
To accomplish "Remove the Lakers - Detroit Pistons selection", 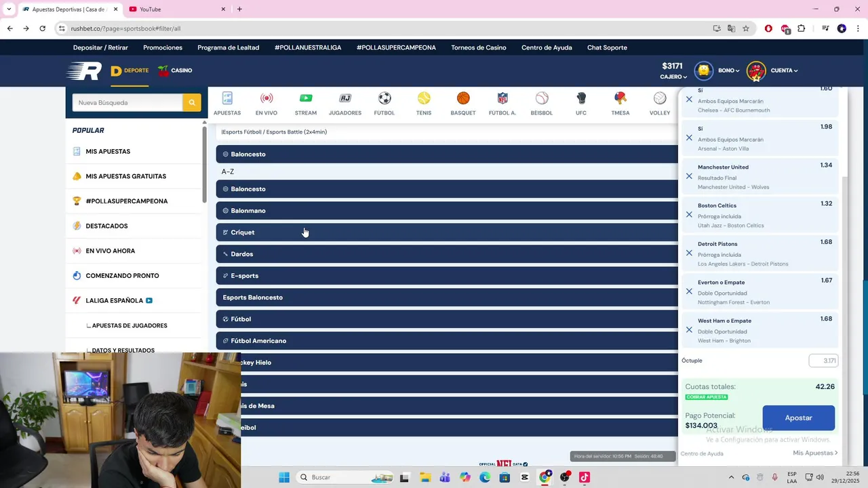I will (x=689, y=253).
